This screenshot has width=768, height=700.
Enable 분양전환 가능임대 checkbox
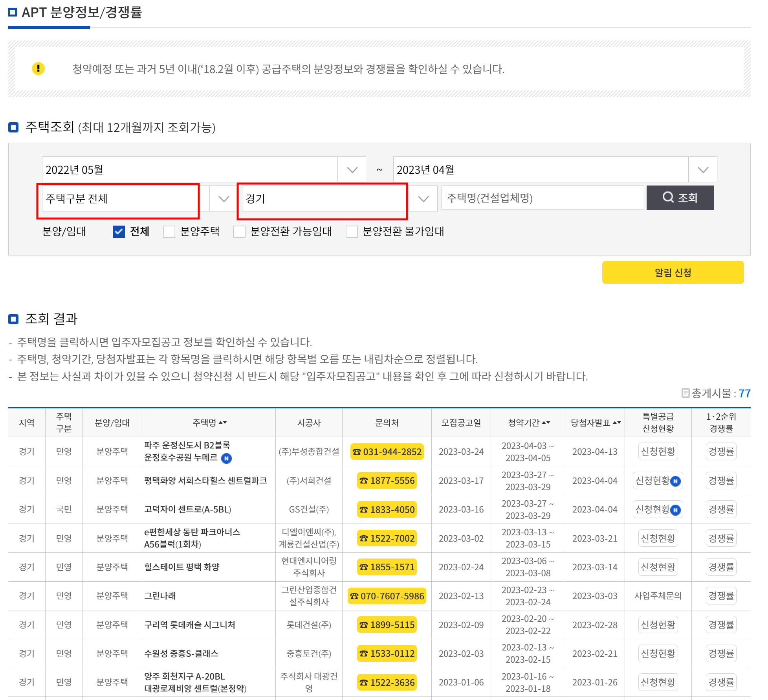(239, 231)
